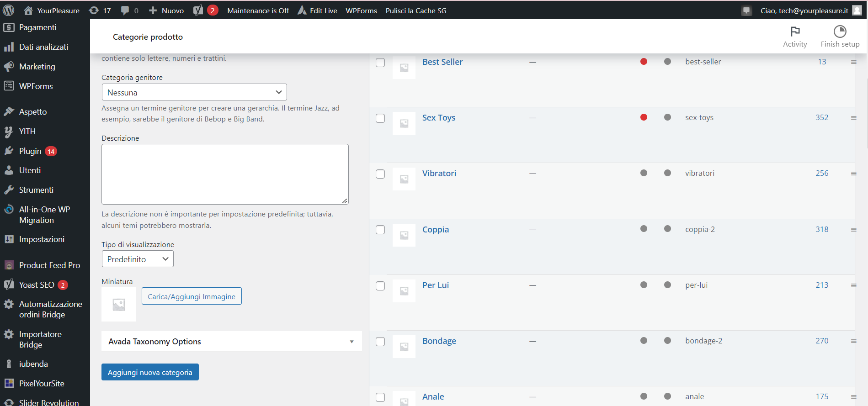Click the Pagamenti sidebar icon

pyautogui.click(x=9, y=27)
